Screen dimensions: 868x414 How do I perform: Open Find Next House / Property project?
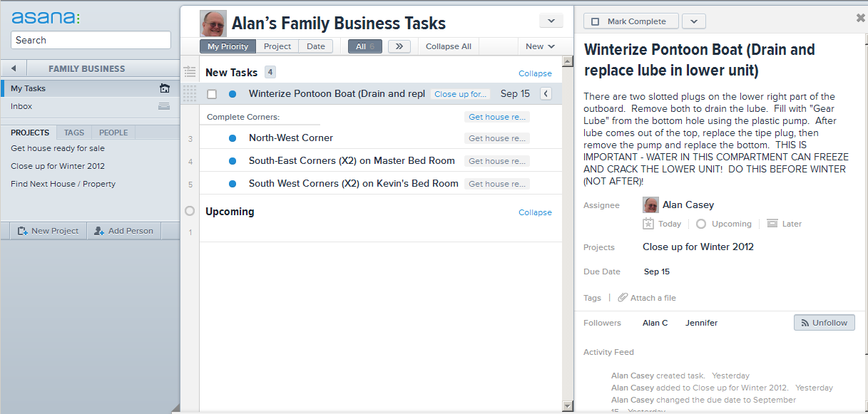63,184
